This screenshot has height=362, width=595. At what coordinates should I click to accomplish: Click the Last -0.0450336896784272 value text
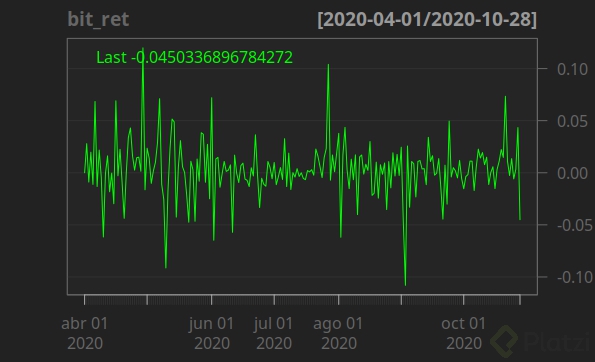pos(194,57)
